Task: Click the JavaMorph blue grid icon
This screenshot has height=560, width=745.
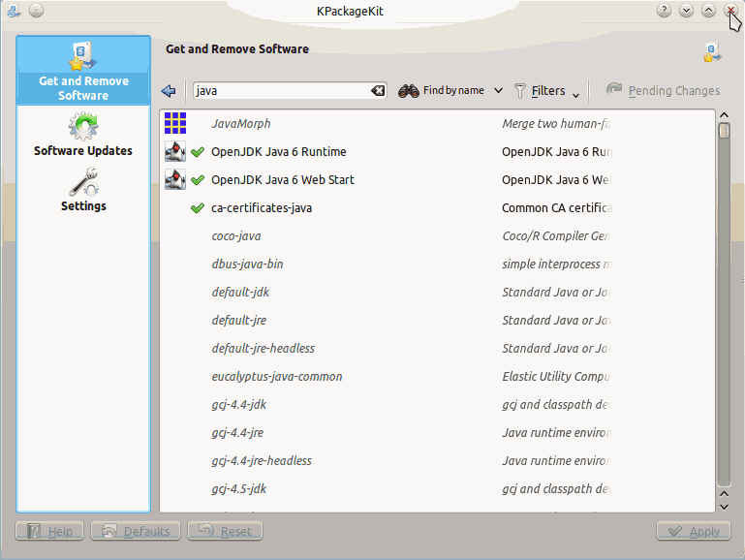Action: tap(175, 123)
